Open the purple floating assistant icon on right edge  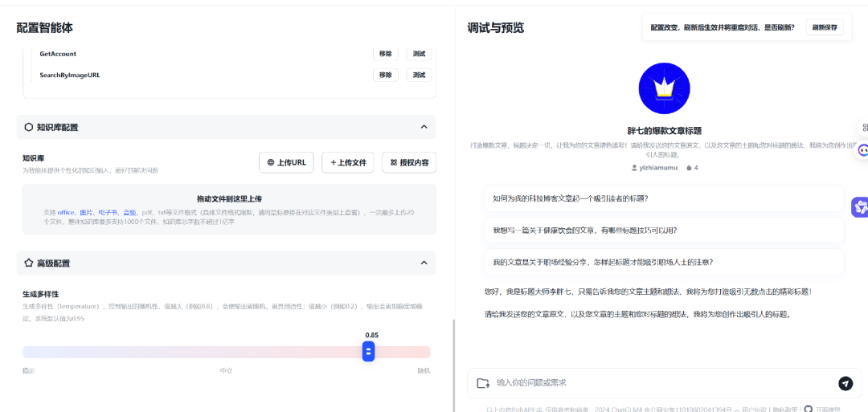tap(860, 207)
